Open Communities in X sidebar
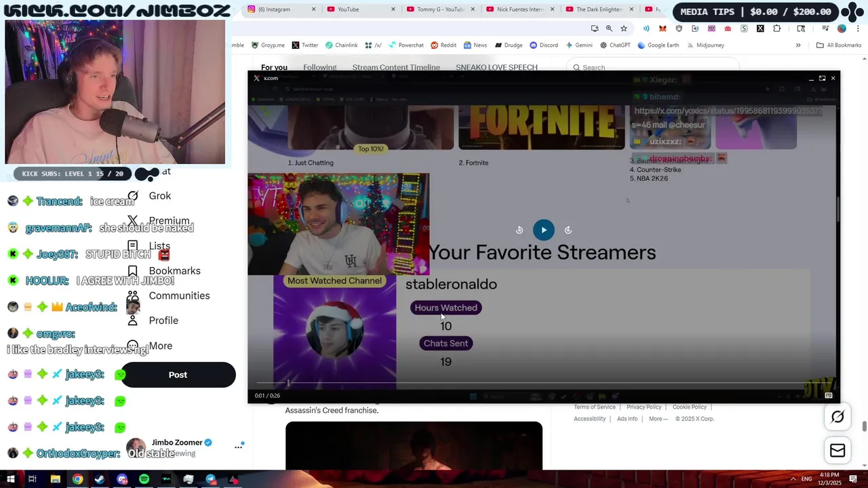 169,296
